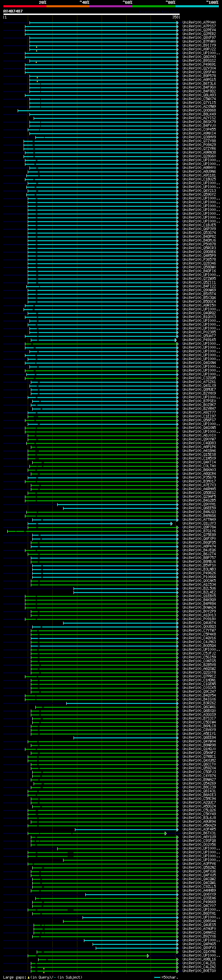222x980 pixels.
Task: Select the UniRef100_B9IIY9 label
Action: click(x=199, y=45)
